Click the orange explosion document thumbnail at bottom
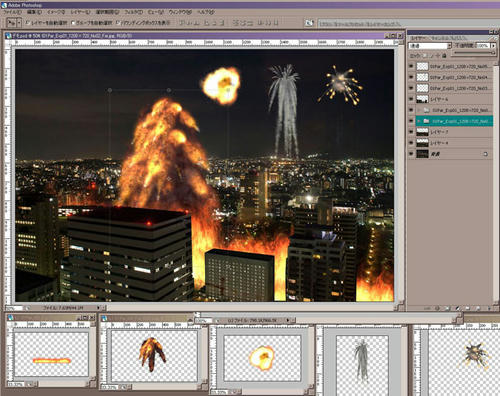500x396 pixels. click(262, 358)
